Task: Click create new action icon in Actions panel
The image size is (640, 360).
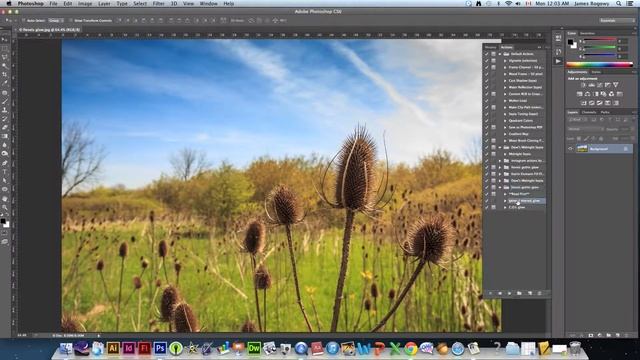Action: click(529, 293)
